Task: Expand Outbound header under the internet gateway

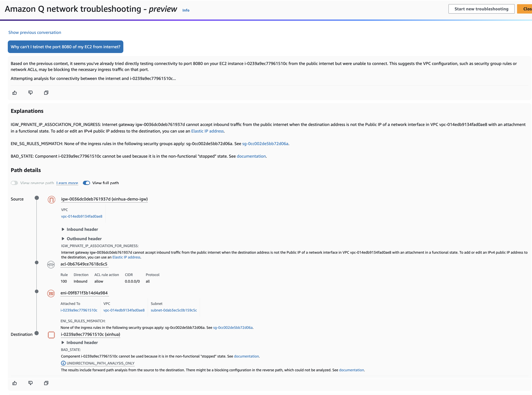Action: 81,239
